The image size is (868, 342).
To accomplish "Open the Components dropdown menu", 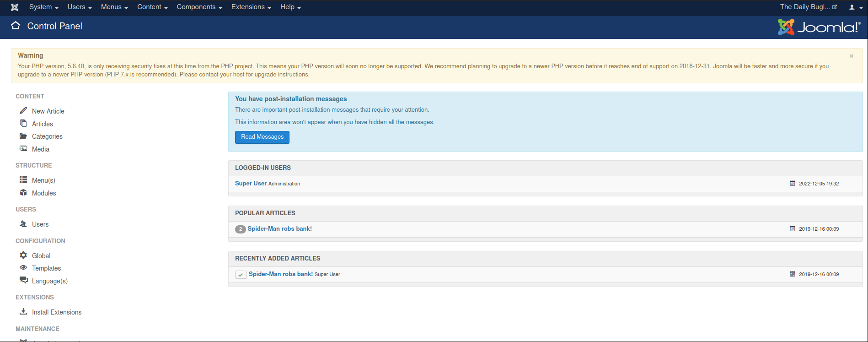I will pyautogui.click(x=199, y=7).
